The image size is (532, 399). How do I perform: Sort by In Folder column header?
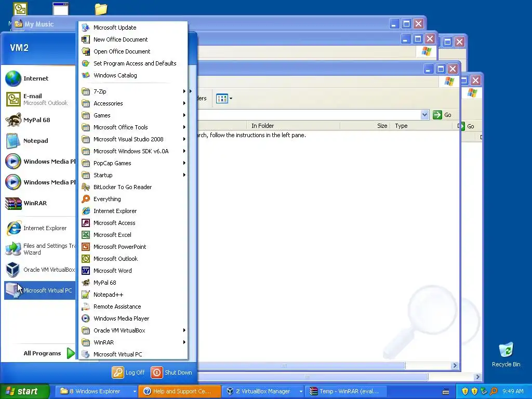[x=293, y=126]
